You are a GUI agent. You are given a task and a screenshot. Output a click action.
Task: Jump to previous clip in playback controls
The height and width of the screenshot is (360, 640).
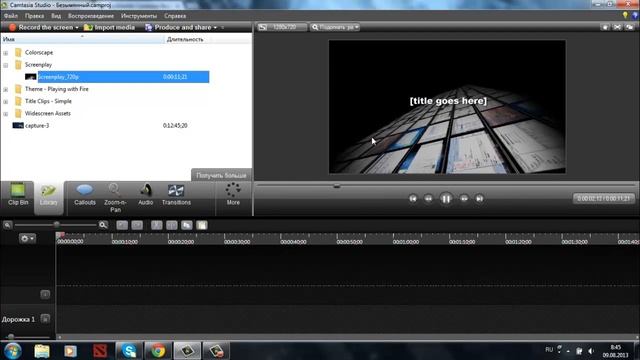tap(413, 198)
